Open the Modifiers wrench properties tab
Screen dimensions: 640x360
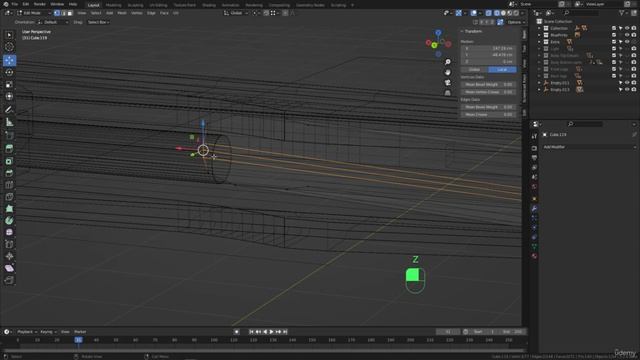click(534, 208)
